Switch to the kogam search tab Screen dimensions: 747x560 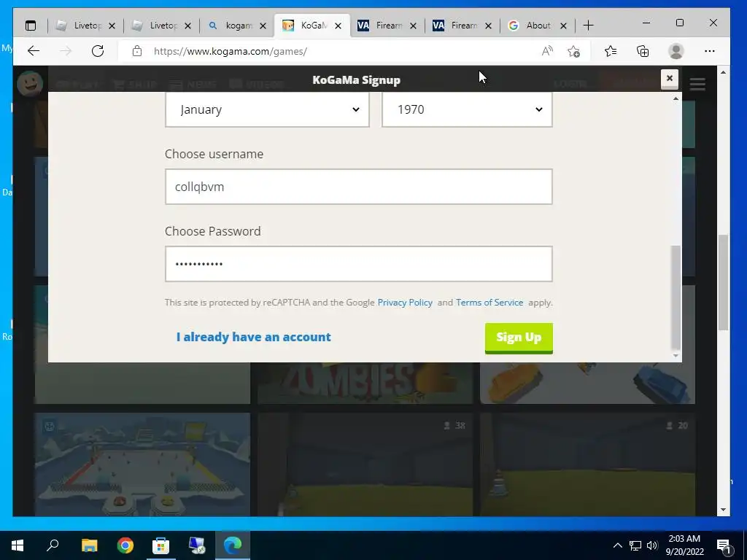236,26
